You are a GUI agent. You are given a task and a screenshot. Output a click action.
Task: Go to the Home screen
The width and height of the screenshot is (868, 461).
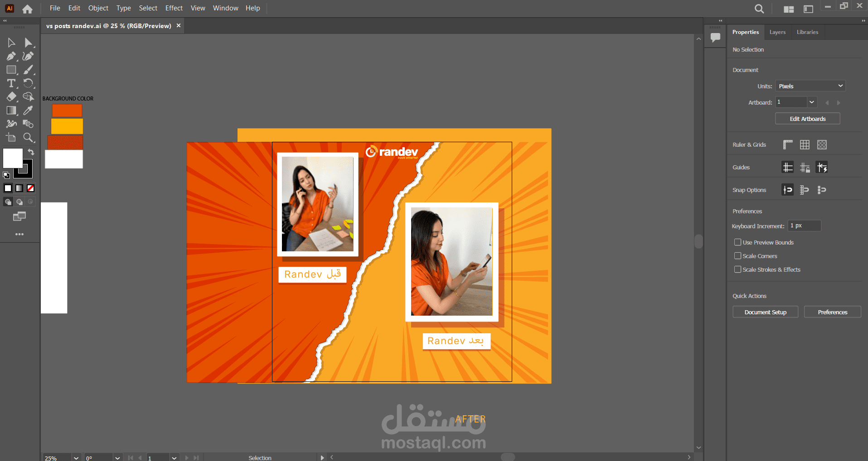click(27, 9)
